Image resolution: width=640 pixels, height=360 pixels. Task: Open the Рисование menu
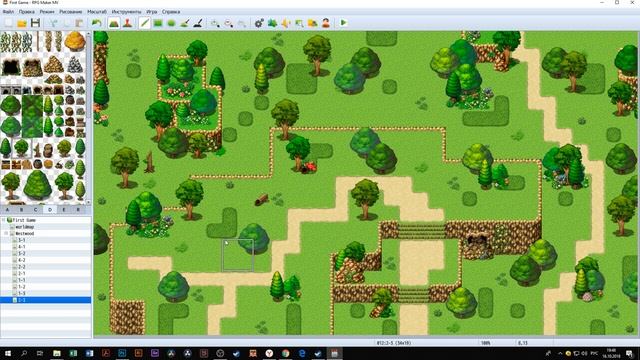[71, 12]
